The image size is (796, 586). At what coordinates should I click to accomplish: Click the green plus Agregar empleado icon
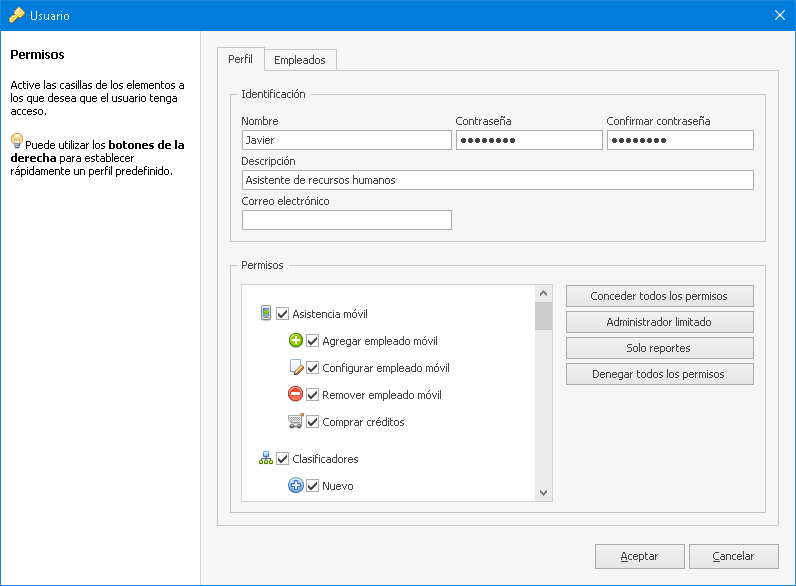click(x=295, y=341)
